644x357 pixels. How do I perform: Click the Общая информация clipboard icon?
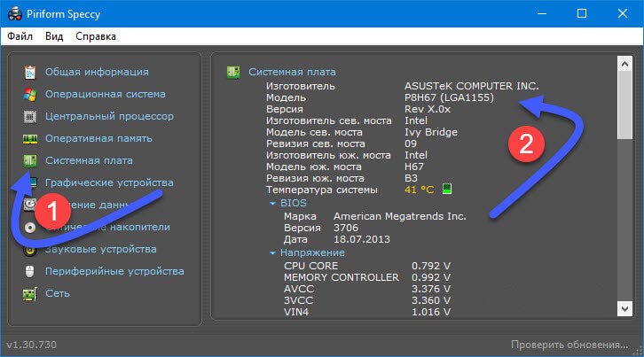pos(29,73)
